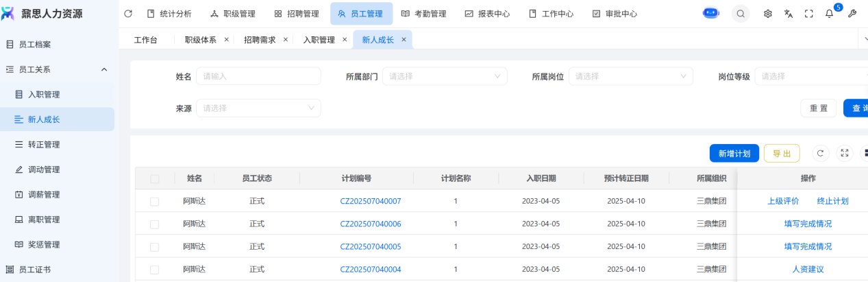Open the settings gear icon

[x=768, y=14]
